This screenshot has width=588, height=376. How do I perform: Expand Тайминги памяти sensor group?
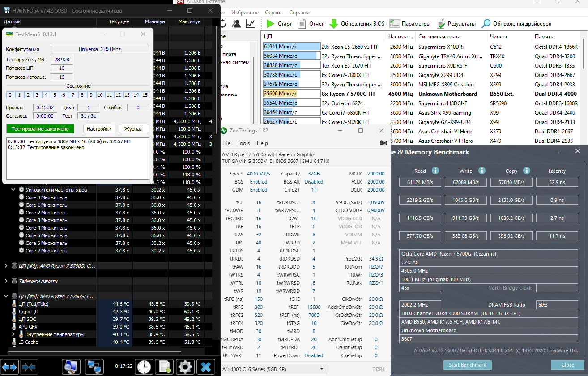(x=6, y=281)
